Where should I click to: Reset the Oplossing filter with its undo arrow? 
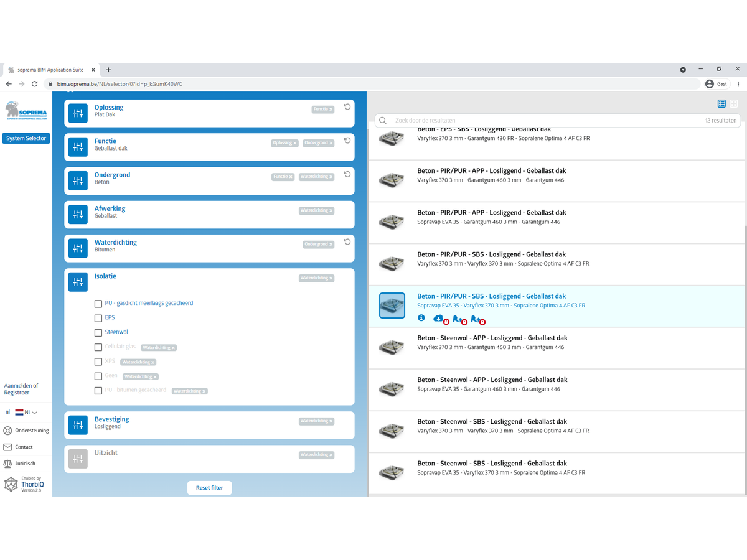coord(347,107)
